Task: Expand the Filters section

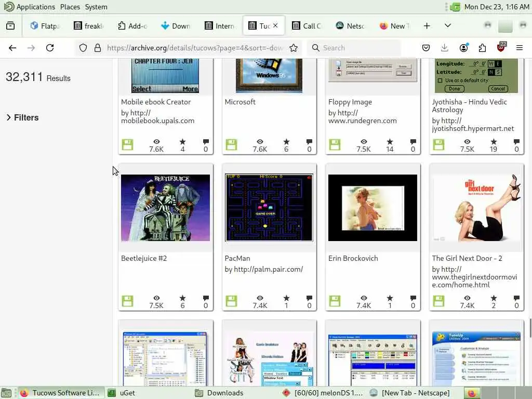Action: click(22, 117)
